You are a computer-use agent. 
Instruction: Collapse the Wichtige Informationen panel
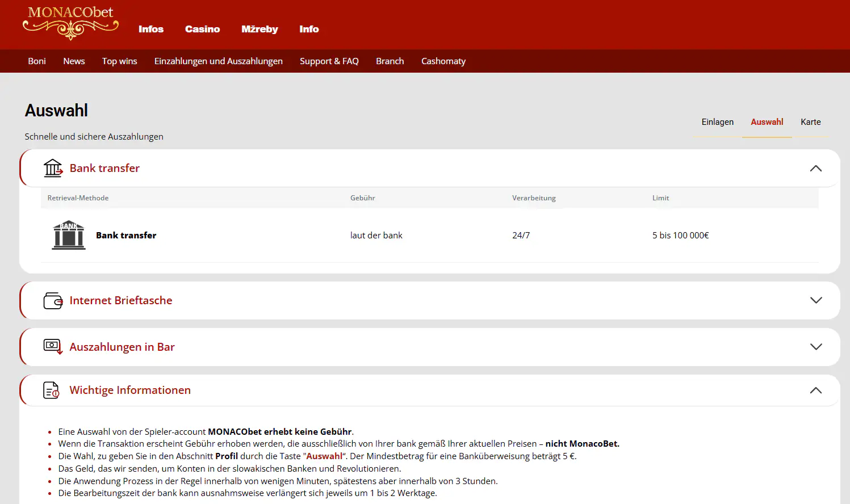click(816, 390)
